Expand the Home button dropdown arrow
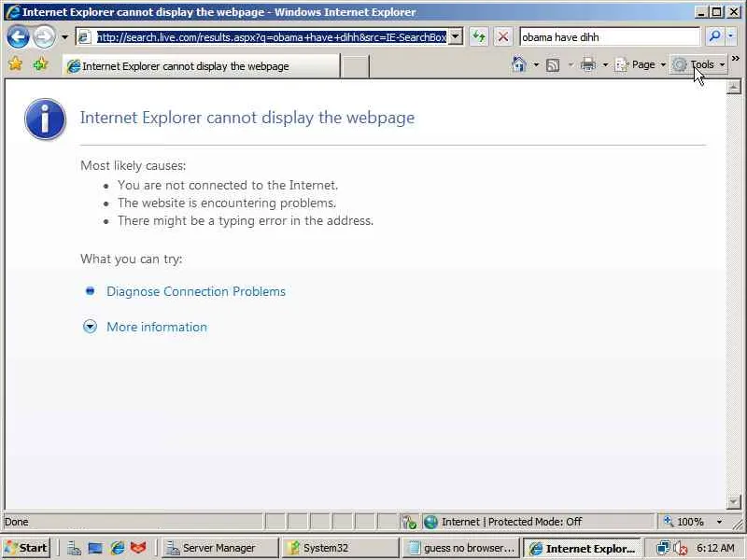This screenshot has width=747, height=560. coord(536,64)
